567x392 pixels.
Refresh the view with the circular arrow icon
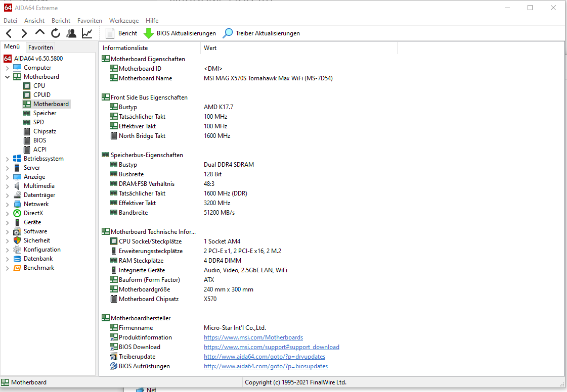pos(55,33)
